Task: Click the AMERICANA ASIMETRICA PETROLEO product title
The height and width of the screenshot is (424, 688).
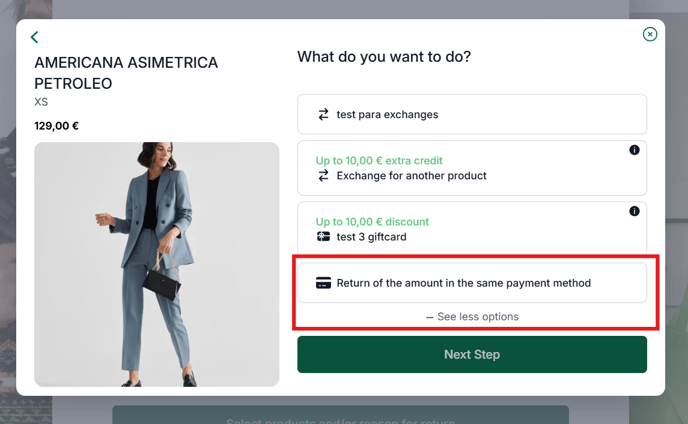Action: tap(126, 73)
